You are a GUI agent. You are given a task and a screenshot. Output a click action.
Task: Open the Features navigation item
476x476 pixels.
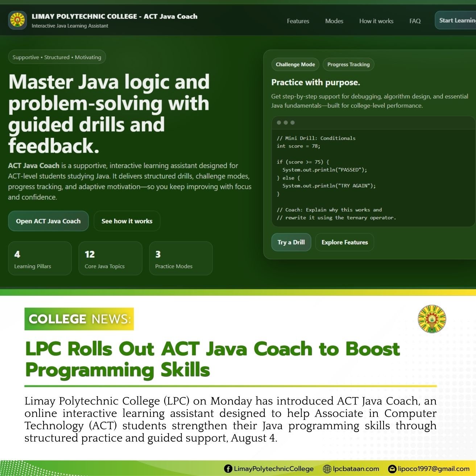298,21
